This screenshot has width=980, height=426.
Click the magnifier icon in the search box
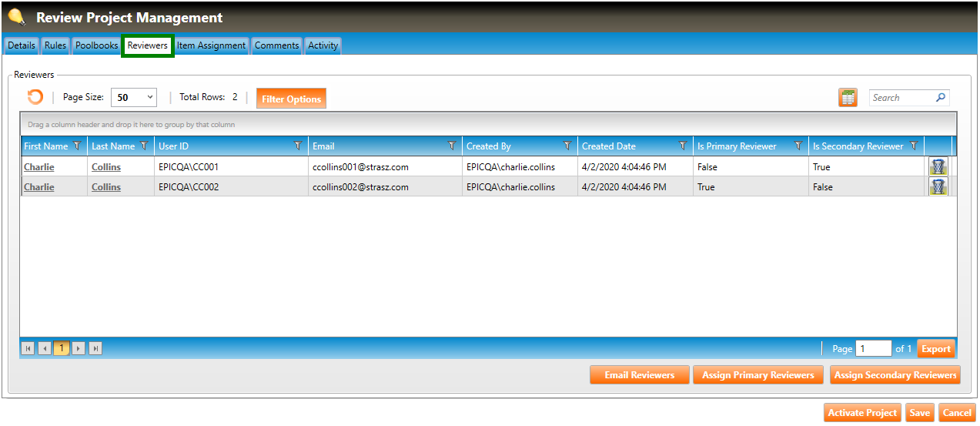(940, 98)
